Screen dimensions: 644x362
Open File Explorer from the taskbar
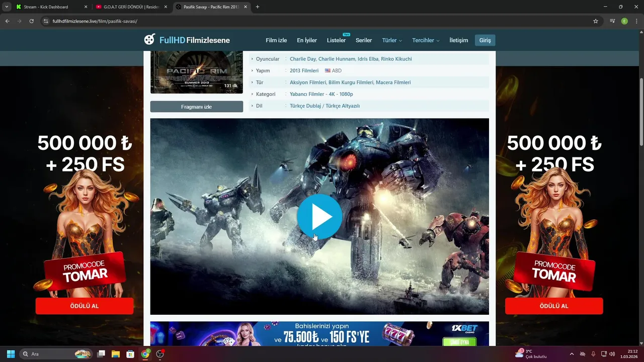coord(116,354)
